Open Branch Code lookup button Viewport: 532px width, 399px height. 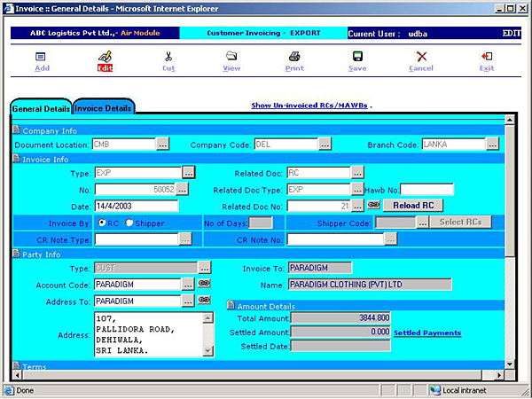tap(493, 145)
